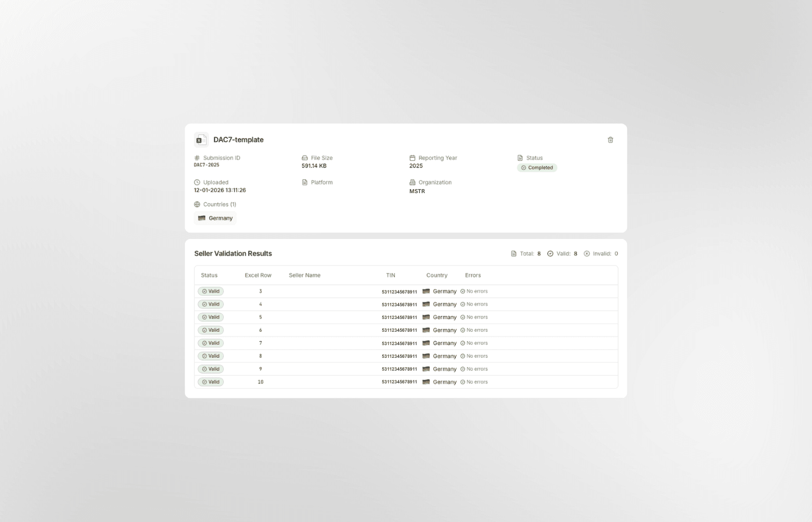This screenshot has height=522, width=812.
Task: Click the trash delete icon
Action: coord(610,140)
